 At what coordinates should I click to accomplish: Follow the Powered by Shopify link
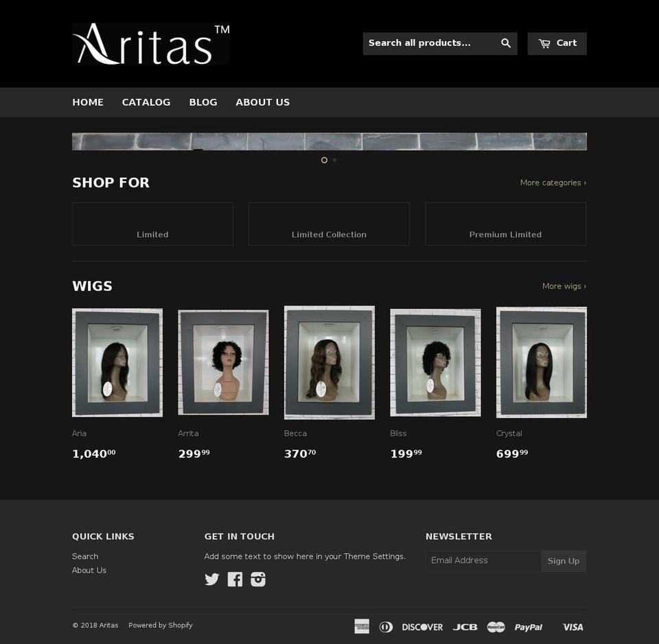click(161, 625)
